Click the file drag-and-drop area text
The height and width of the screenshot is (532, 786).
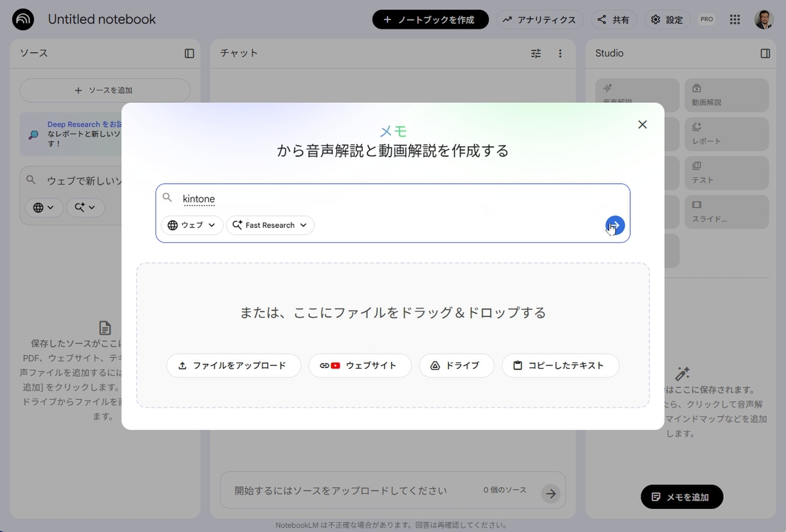point(393,313)
